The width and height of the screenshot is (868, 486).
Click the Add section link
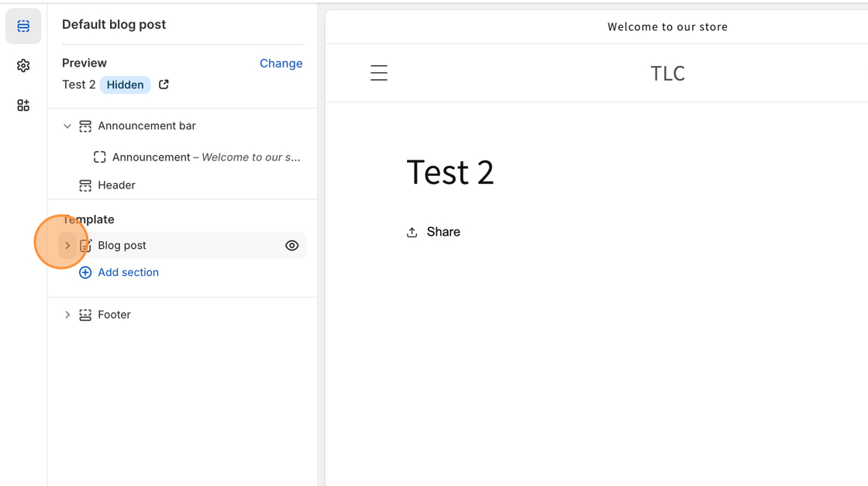click(x=128, y=273)
